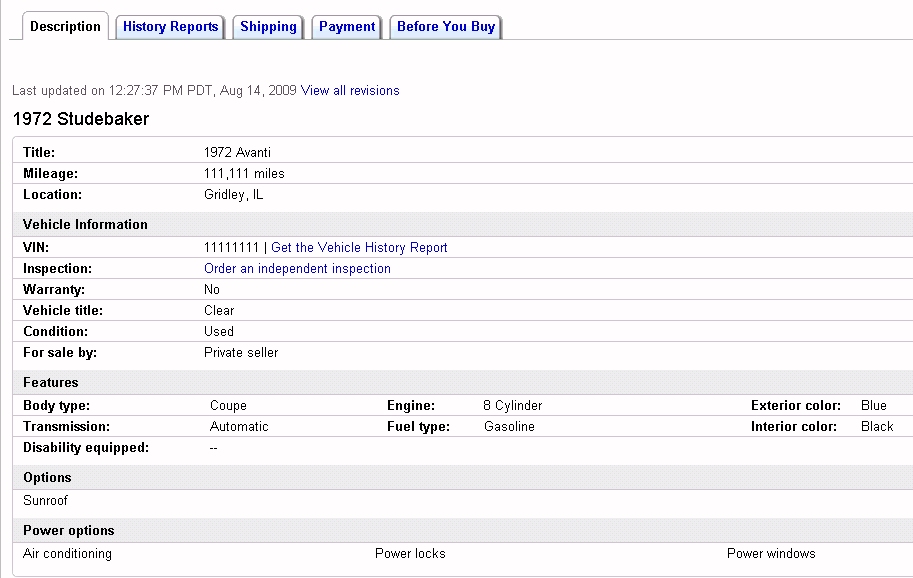913x578 pixels.
Task: Go to the Payment tab
Action: 347,27
